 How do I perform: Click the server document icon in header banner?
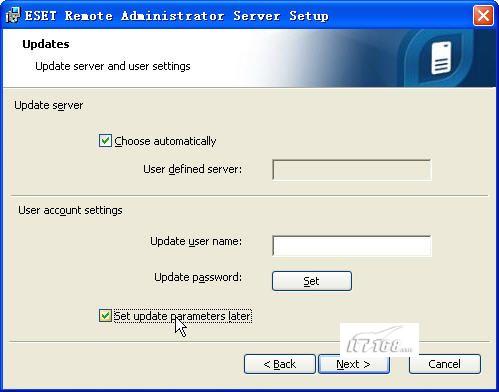[x=441, y=58]
